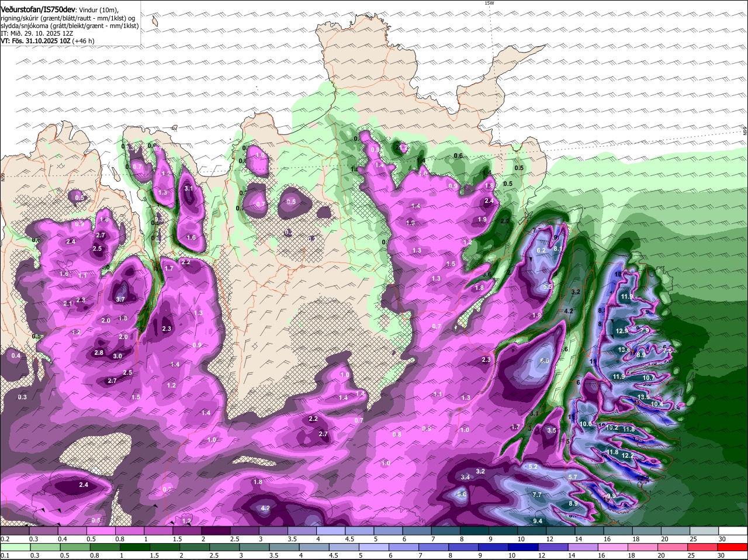Image resolution: width=748 pixels, height=560 pixels.
Task: Click the '3.0' snowfall value in the west
Action: coord(117,356)
